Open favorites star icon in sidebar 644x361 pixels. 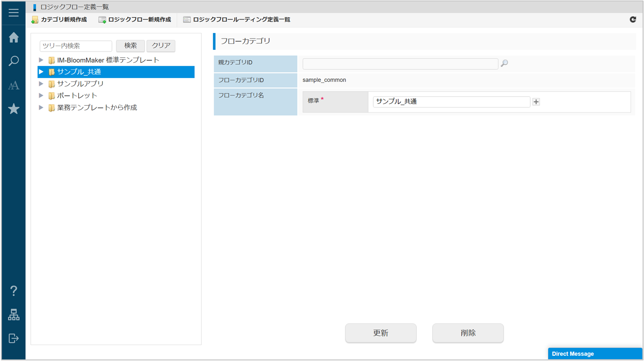pos(13,109)
